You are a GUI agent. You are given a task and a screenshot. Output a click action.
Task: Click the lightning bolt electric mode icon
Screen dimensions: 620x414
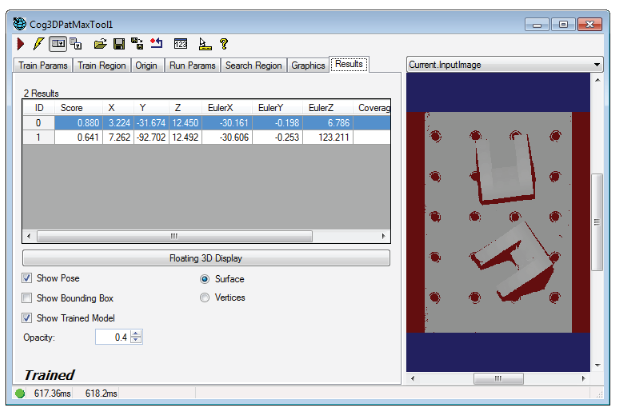38,44
